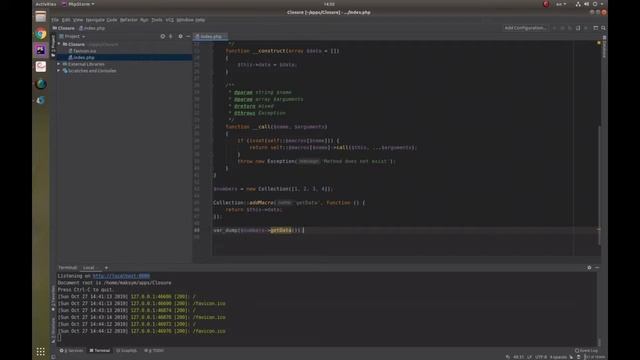Screen dimensions: 640x360
Task: Open PhpStorm icon in the dock
Action: [40, 50]
